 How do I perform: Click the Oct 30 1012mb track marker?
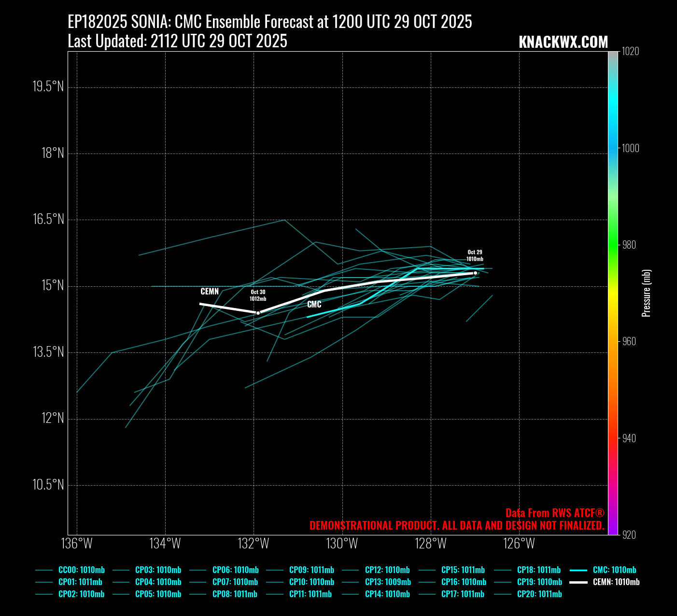coord(258,313)
